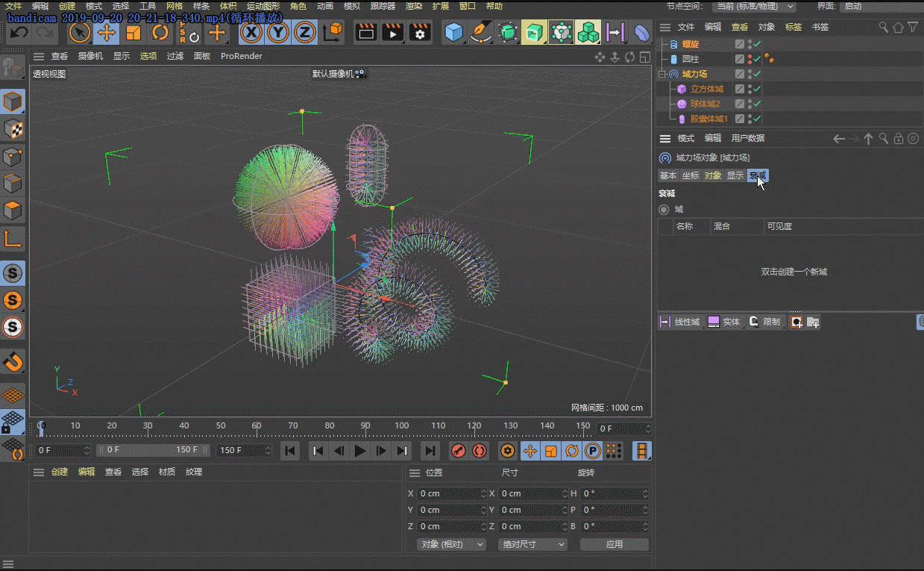924x571 pixels.
Task: Click the attribute manager lock icon
Action: point(899,138)
